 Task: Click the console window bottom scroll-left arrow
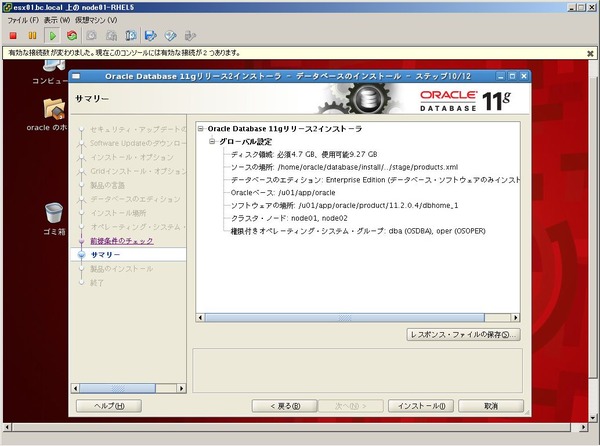point(7,427)
